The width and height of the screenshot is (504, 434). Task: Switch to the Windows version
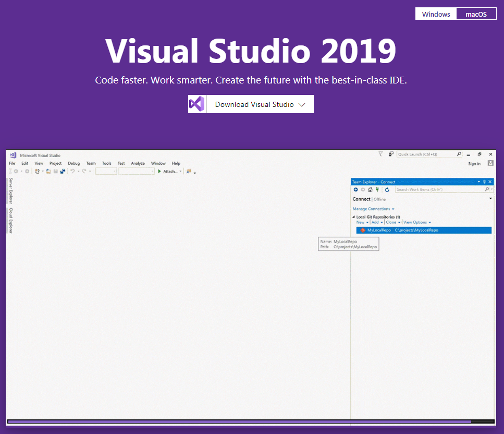point(436,14)
